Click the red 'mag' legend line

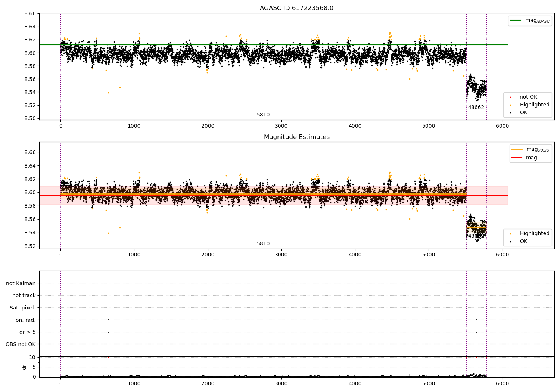517,158
